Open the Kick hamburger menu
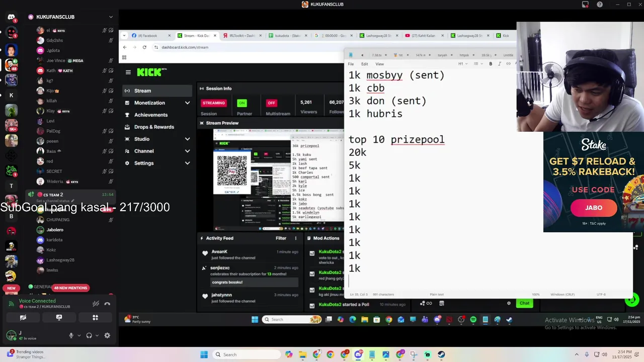 point(128,72)
